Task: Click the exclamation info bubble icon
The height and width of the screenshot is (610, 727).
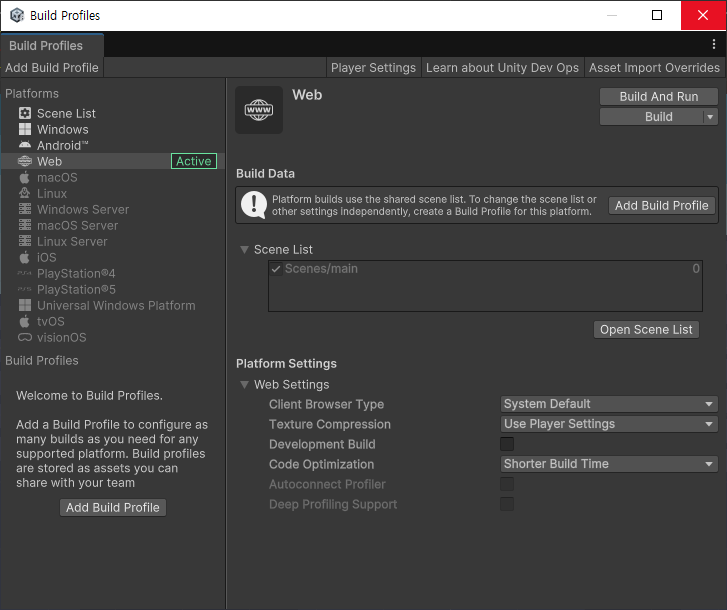Action: 254,205
